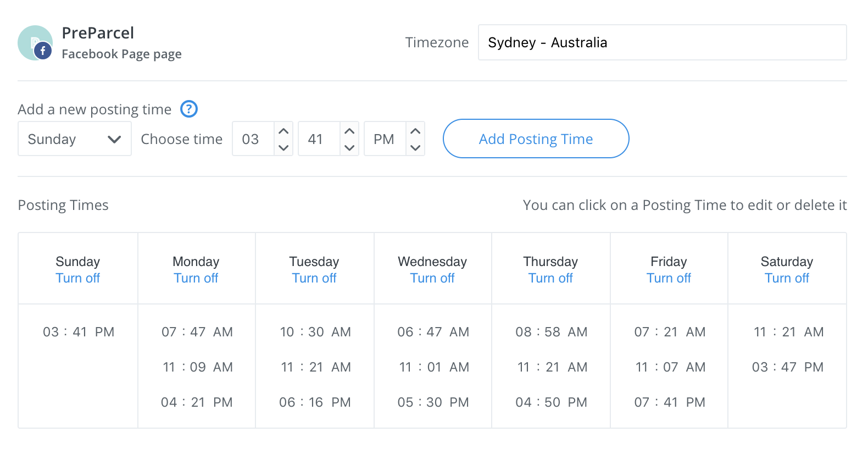
Task: Increase the hour with the up arrow
Action: pos(283,131)
